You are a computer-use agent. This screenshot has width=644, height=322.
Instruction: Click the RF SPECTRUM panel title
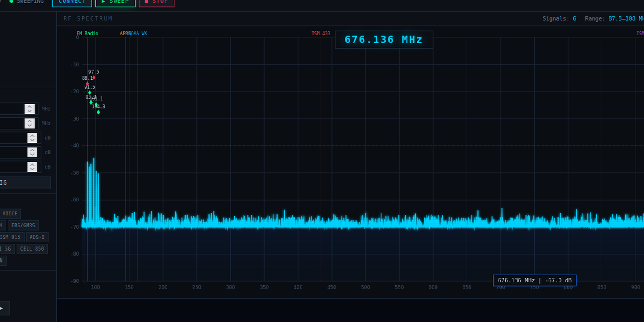click(x=88, y=19)
